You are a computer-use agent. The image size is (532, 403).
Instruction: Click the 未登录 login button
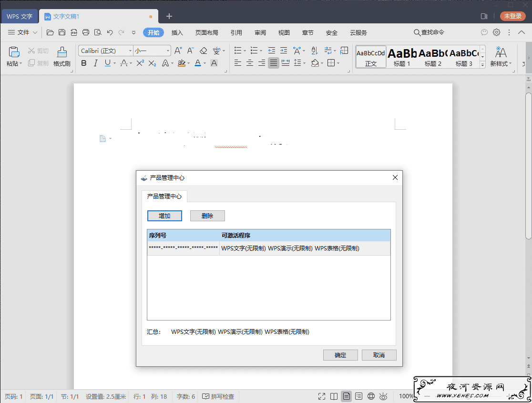(x=512, y=16)
